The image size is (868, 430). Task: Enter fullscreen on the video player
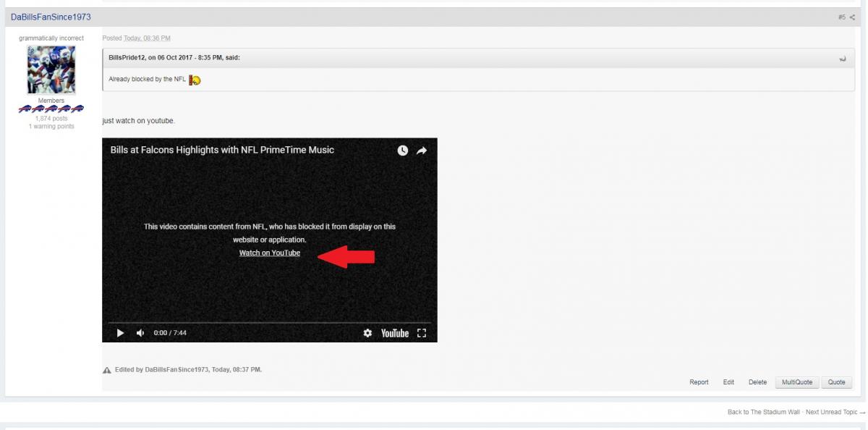coord(422,333)
